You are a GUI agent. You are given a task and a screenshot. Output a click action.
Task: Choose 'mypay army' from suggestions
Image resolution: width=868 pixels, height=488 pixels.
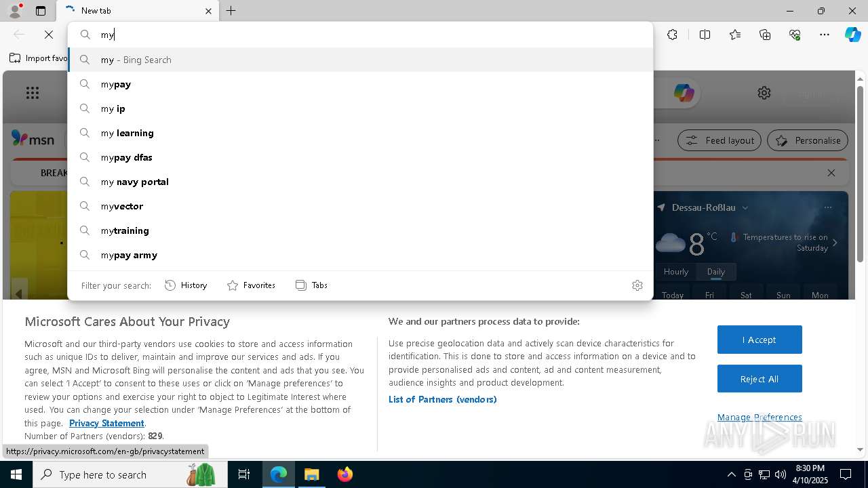[x=360, y=255]
